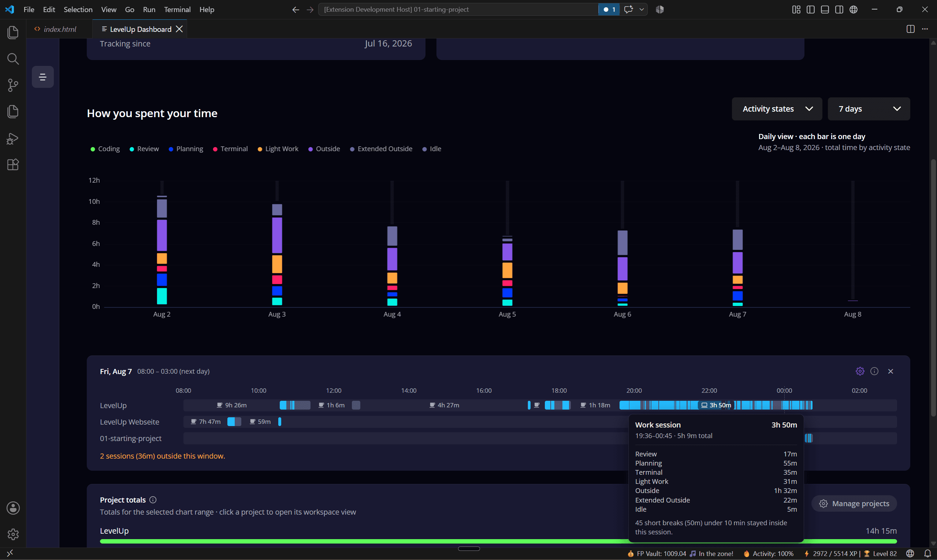937x560 pixels.
Task: Toggle Secondary Side Bar layout icon
Action: (839, 10)
